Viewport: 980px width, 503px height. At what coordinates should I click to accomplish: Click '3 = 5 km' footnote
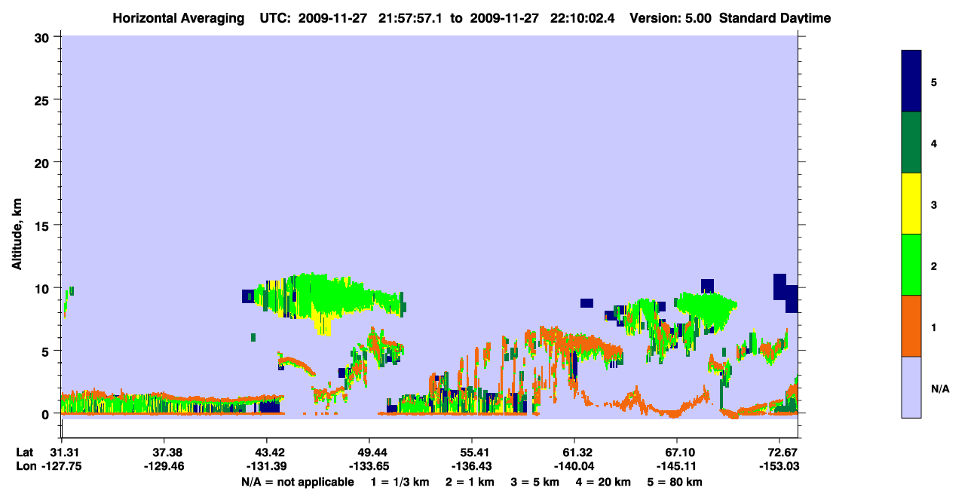click(536, 482)
